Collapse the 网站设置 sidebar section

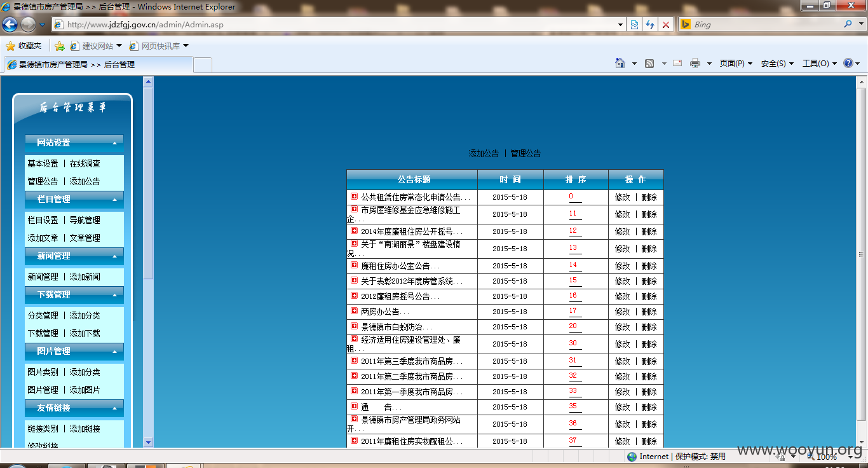[x=74, y=142]
